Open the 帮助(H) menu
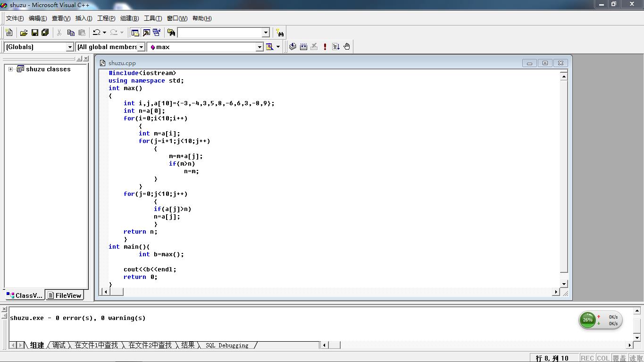Image resolution: width=644 pixels, height=362 pixels. click(x=202, y=18)
